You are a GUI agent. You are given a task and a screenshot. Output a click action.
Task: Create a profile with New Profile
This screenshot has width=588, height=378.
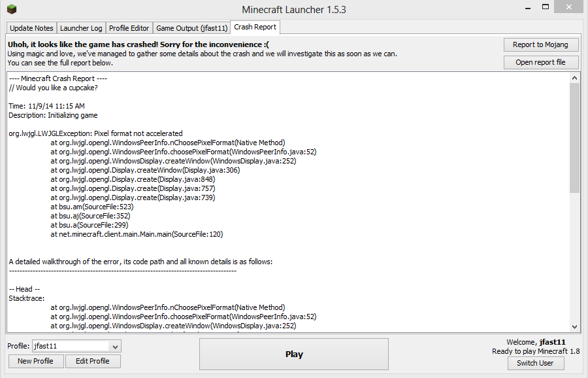click(36, 361)
